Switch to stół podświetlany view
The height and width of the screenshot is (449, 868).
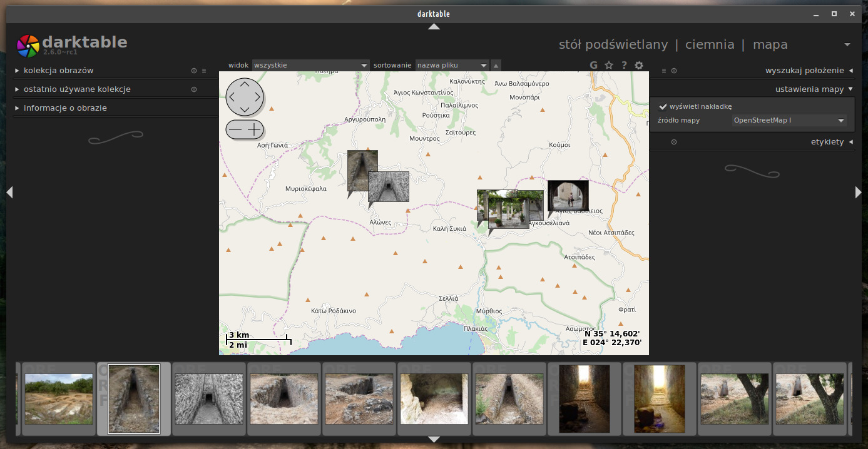coord(613,44)
